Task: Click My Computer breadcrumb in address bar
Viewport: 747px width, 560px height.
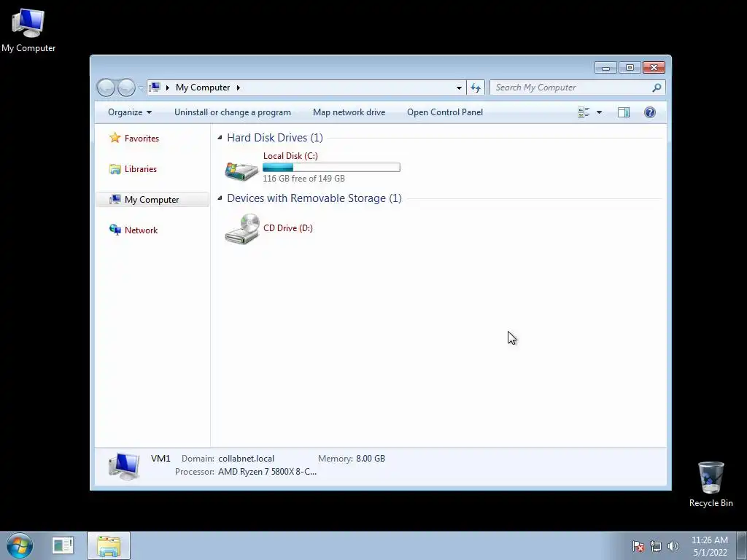Action: click(203, 87)
